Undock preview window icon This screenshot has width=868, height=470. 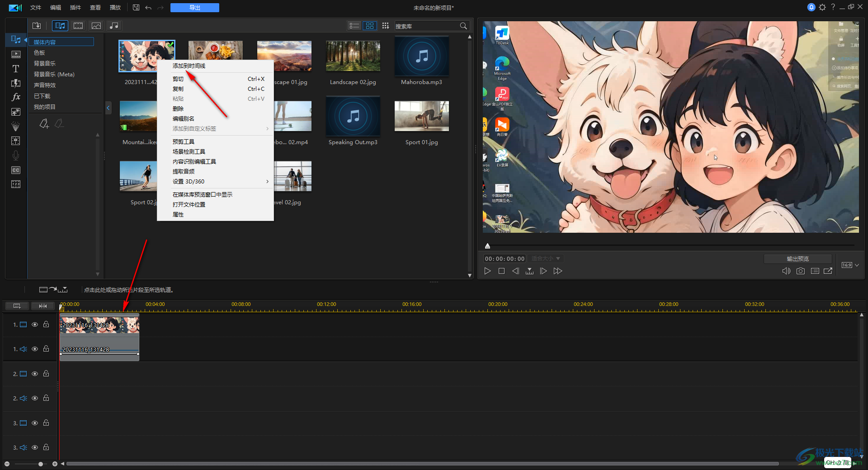pos(828,271)
